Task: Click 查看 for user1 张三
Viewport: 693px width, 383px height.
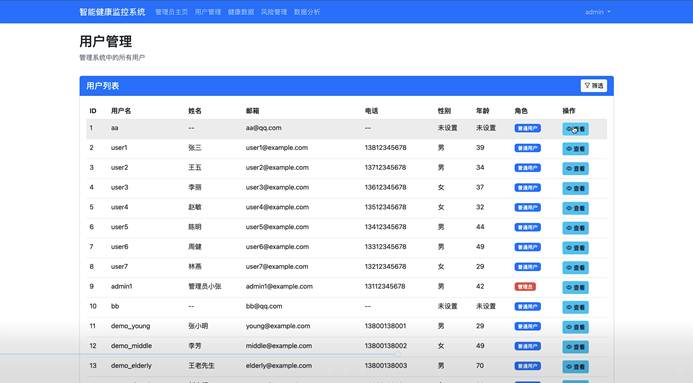Action: [575, 149]
